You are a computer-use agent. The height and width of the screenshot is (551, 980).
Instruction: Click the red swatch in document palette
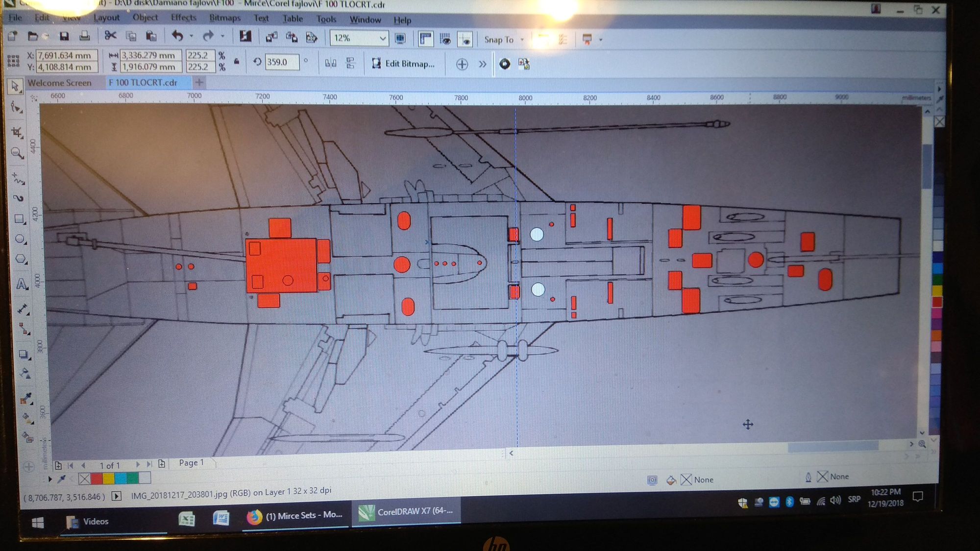click(97, 478)
